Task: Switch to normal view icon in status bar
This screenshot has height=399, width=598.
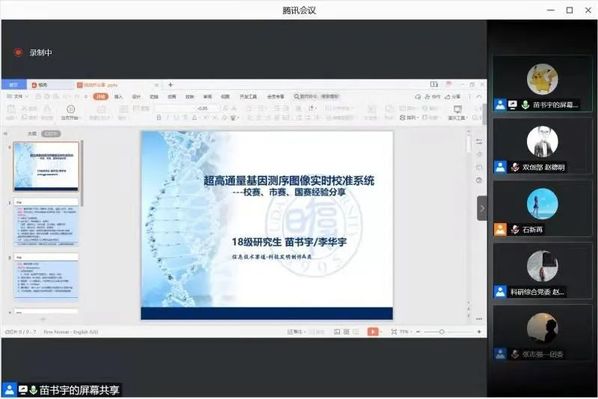Action: (x=337, y=332)
